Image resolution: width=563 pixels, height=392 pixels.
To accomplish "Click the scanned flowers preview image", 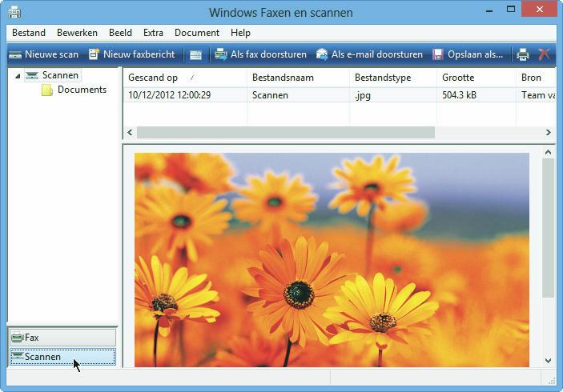I will 332,260.
